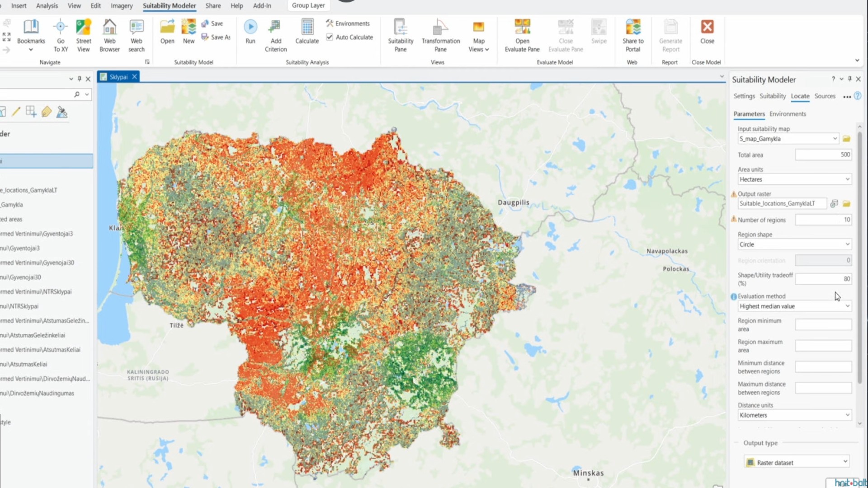Image resolution: width=868 pixels, height=488 pixels.
Task: Switch to the Sources tab
Action: [825, 96]
